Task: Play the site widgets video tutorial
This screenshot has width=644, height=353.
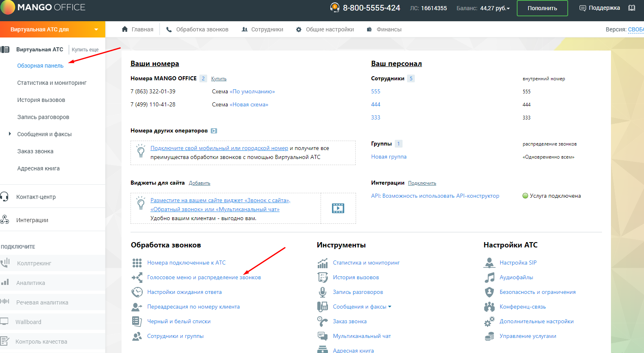Action: click(338, 208)
